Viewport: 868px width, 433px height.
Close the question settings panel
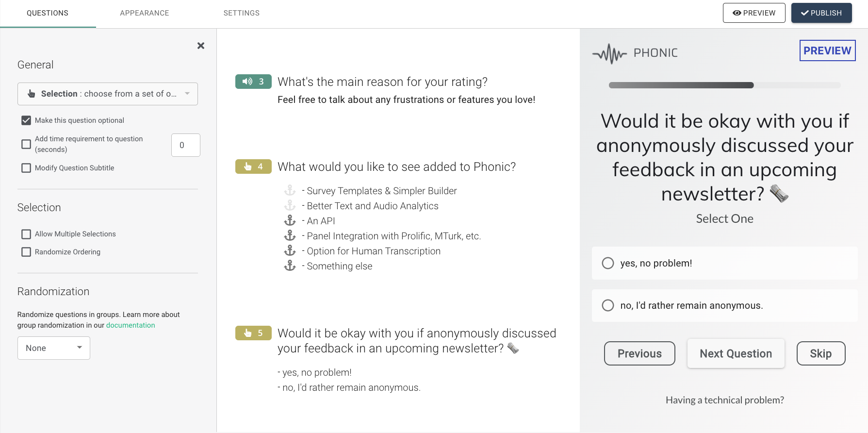pos(201,46)
